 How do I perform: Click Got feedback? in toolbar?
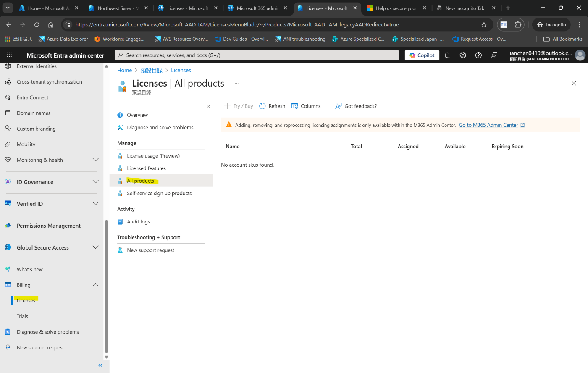[356, 106]
